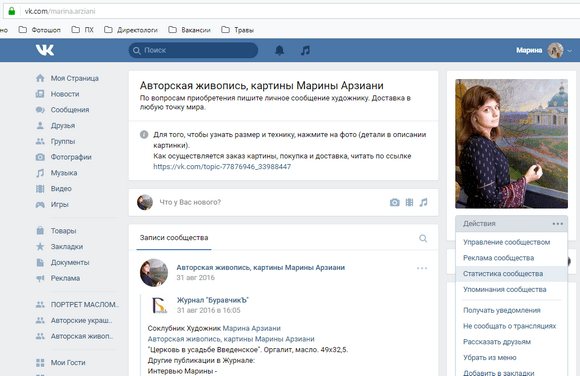580x376 pixels.
Task: Click the note icon beside Музыка
Action: [40, 173]
